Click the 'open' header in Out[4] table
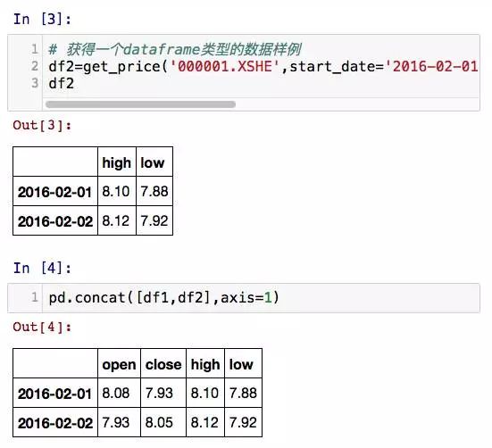This screenshot has width=492, height=448. coord(120,364)
